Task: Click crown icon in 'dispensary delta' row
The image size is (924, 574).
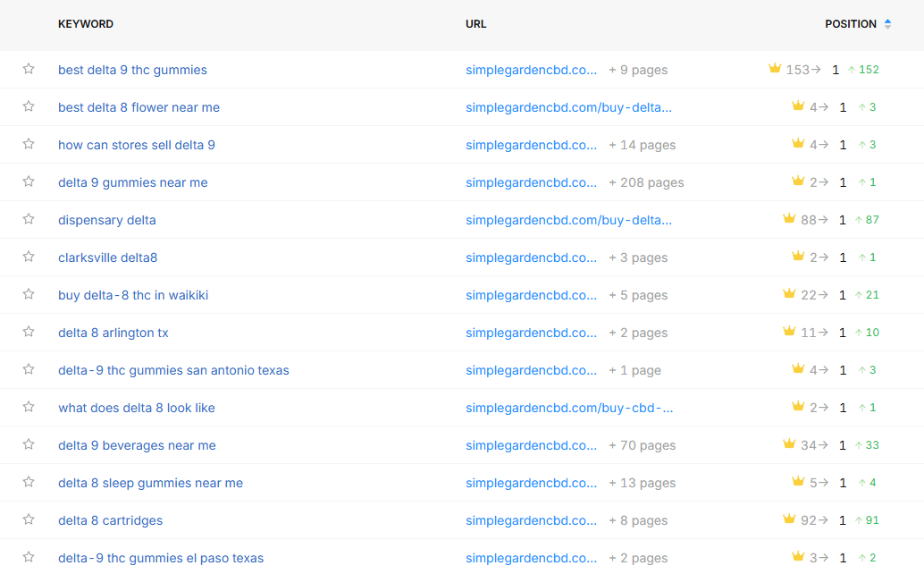Action: 789,219
